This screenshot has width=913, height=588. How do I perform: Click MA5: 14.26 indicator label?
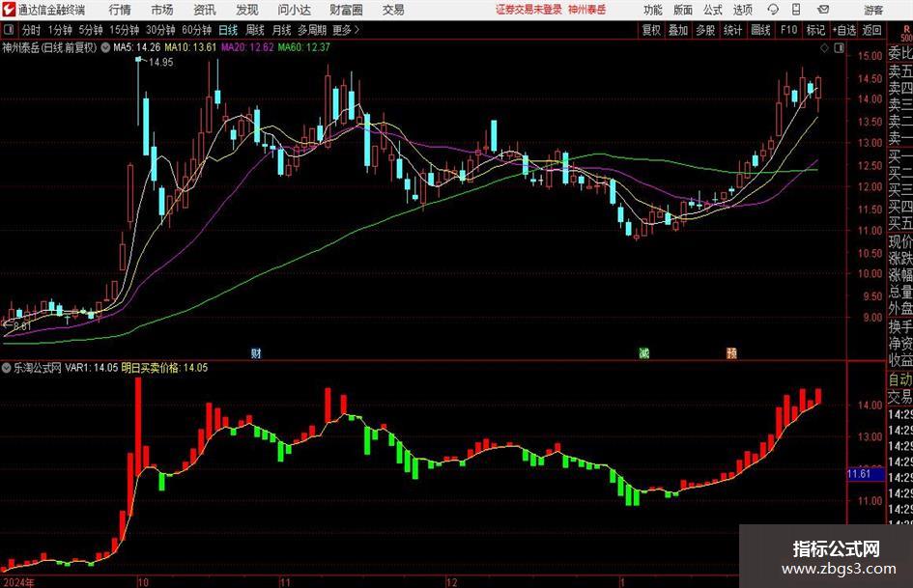point(136,47)
